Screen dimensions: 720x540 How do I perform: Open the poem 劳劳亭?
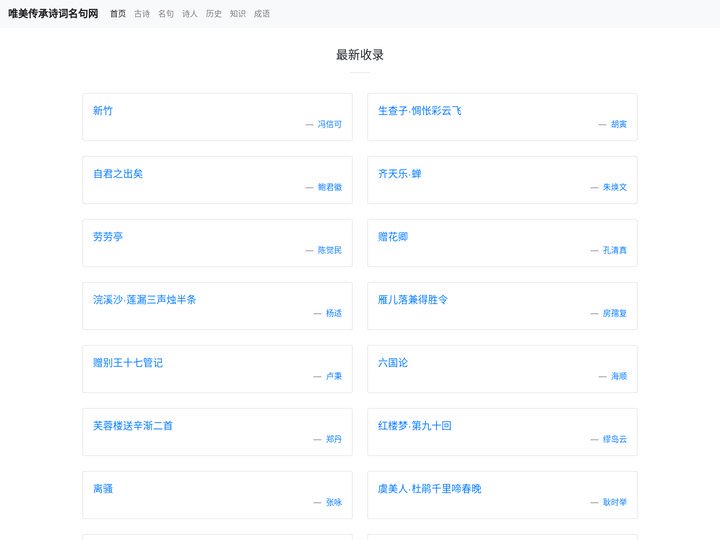(108, 236)
